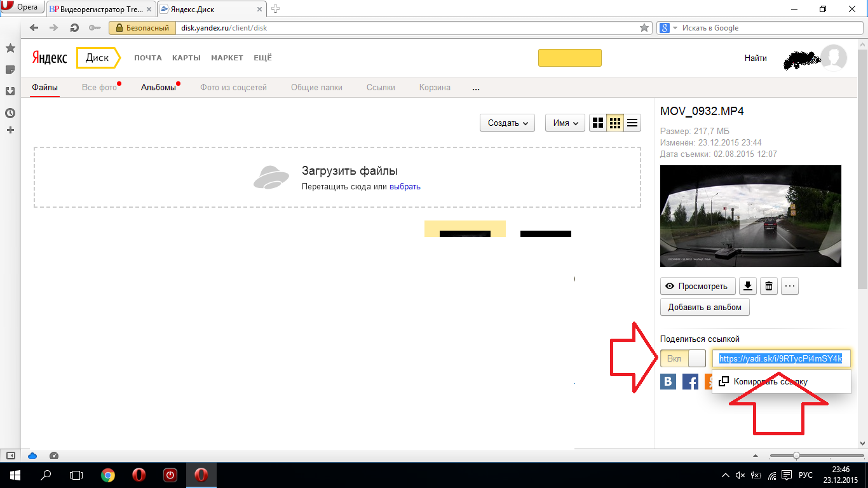Open the Opera bookmarks star in the sidebar
This screenshot has height=488, width=868.
pyautogui.click(x=10, y=48)
